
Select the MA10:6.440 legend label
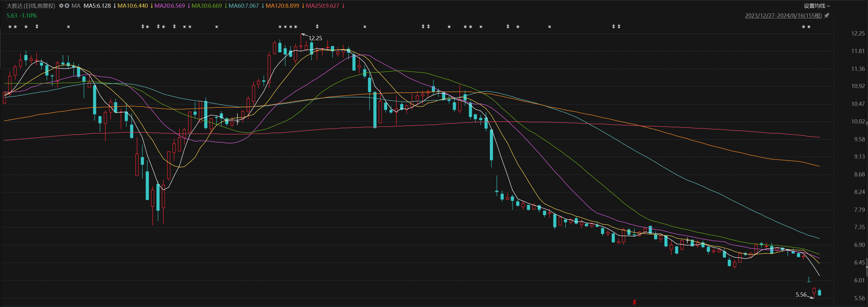click(132, 6)
